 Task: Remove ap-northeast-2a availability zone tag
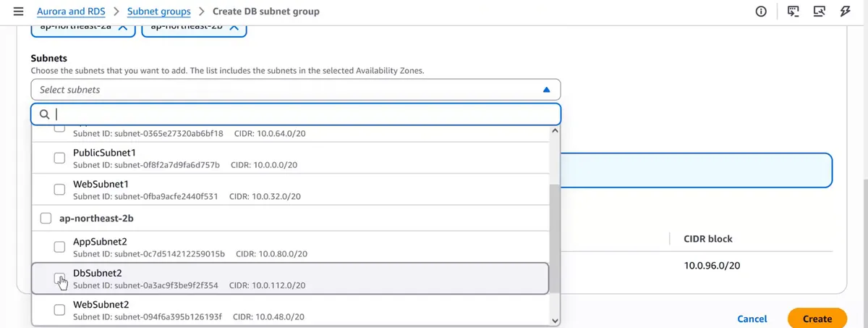pos(122,28)
